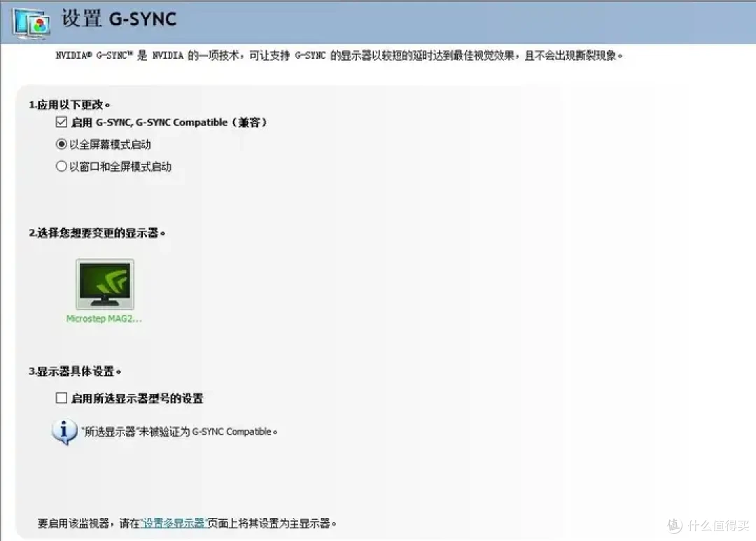The image size is (756, 541).
Task: Click the 2.选择您想要变更的显示器 heading
Action: pos(97,233)
